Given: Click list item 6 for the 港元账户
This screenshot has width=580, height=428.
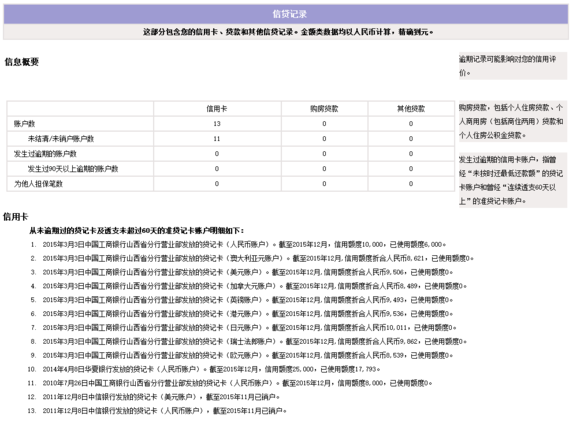Looking at the screenshot, I should pos(242,314).
